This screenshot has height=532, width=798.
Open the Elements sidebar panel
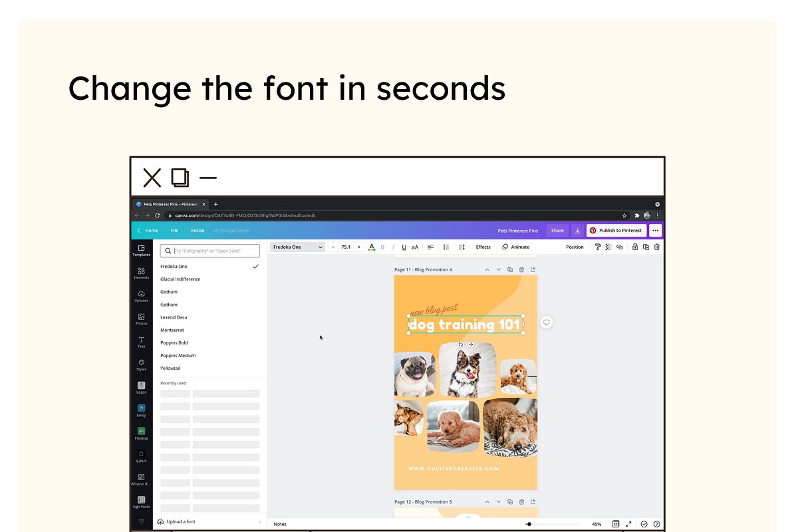tap(141, 273)
